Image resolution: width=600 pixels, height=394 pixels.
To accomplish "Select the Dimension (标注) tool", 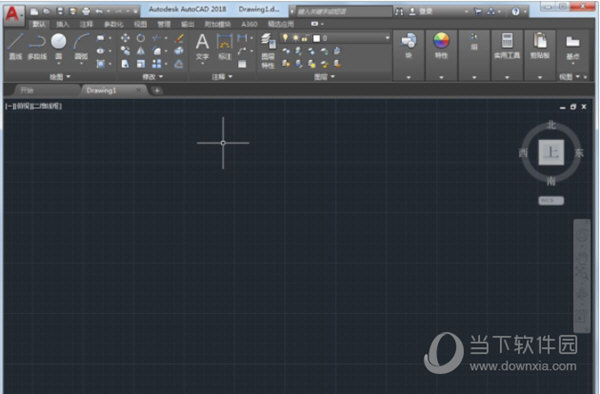I will [x=225, y=47].
